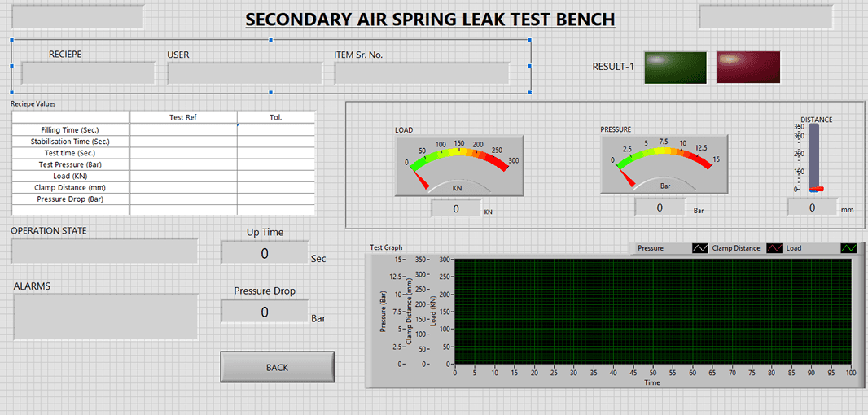Select the USER input field
Image resolution: width=868 pixels, height=415 pixels.
(x=244, y=73)
